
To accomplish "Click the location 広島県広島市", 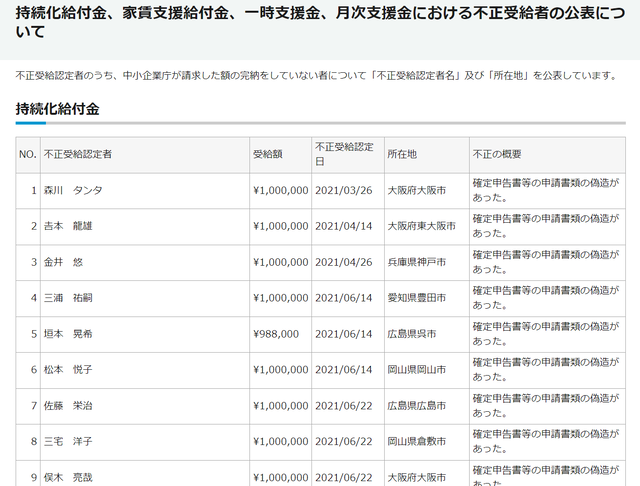I will click(x=417, y=406).
